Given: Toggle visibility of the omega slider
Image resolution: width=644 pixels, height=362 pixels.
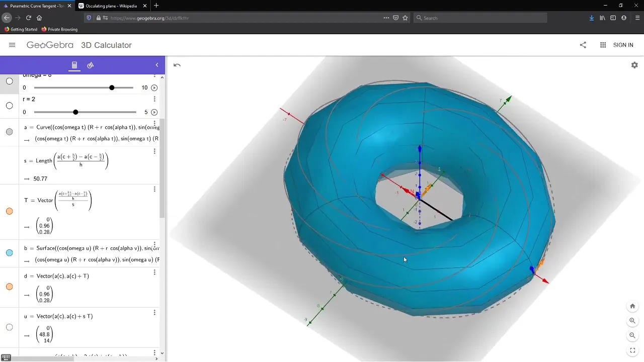Looking at the screenshot, I should (x=10, y=81).
